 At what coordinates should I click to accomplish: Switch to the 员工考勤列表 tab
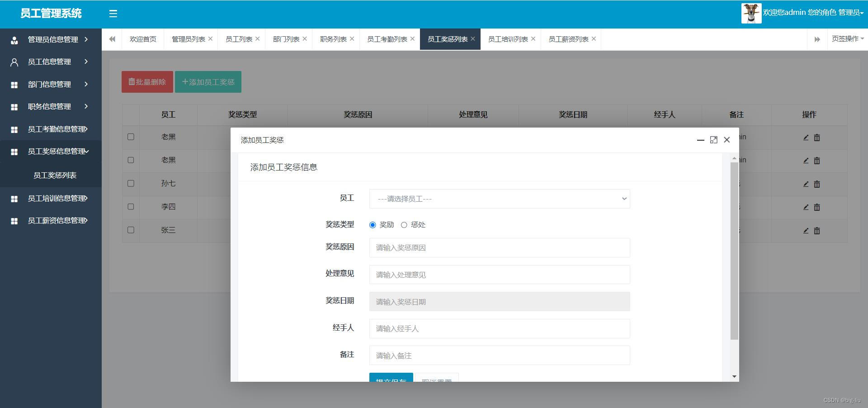click(387, 39)
